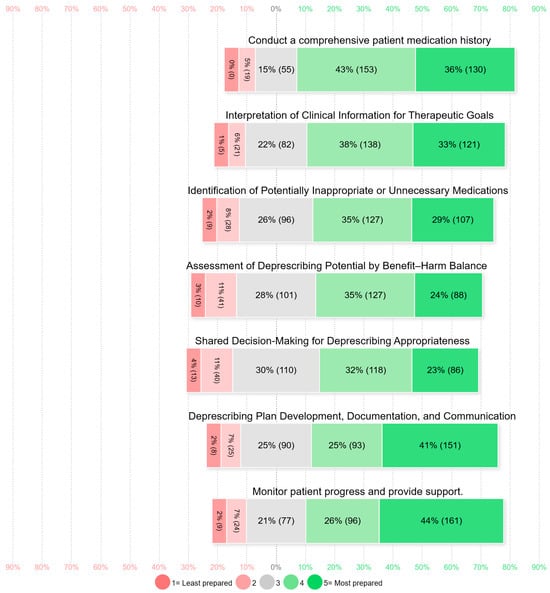The width and height of the screenshot is (550, 593).
Task: Select the 26% (96) gray segment
Action: pyautogui.click(x=276, y=220)
